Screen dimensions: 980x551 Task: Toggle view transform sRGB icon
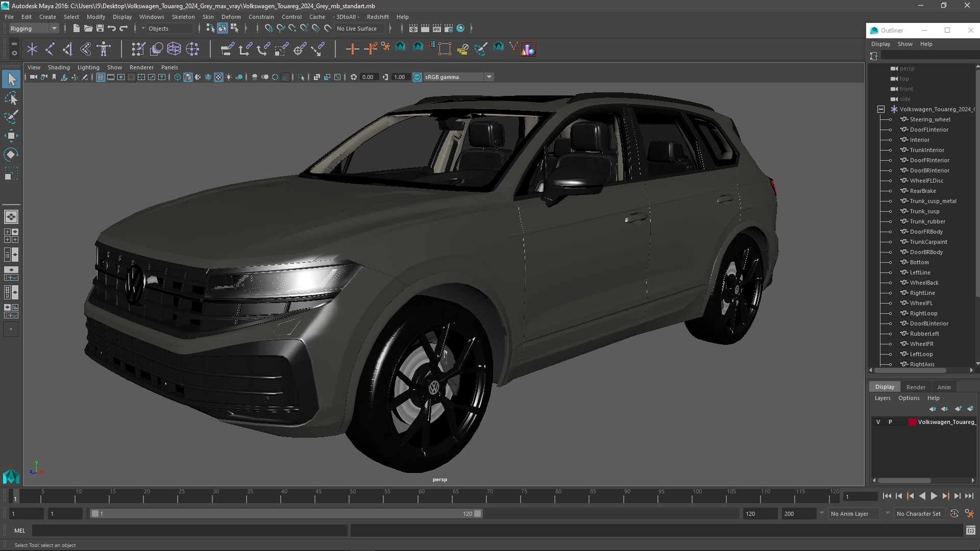[x=417, y=77]
